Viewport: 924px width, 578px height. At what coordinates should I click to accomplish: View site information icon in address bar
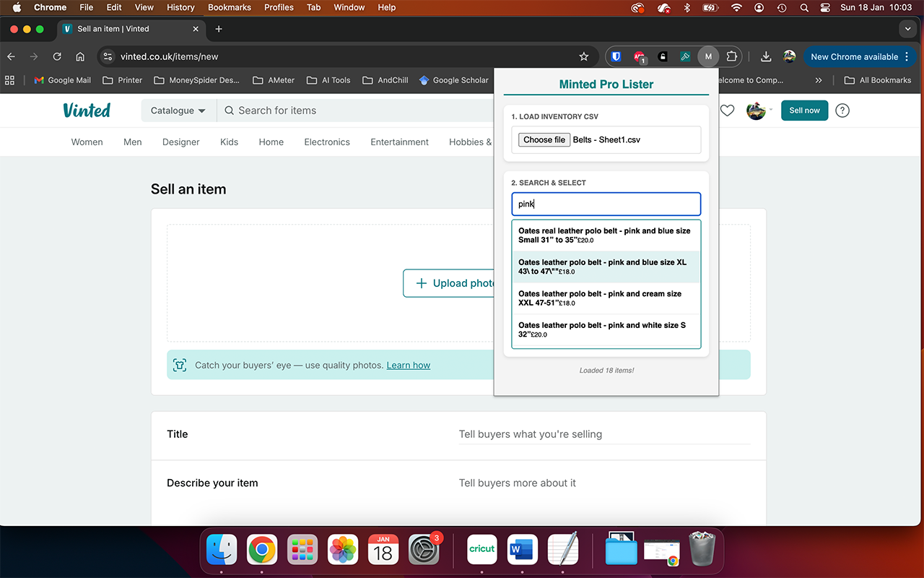(108, 56)
